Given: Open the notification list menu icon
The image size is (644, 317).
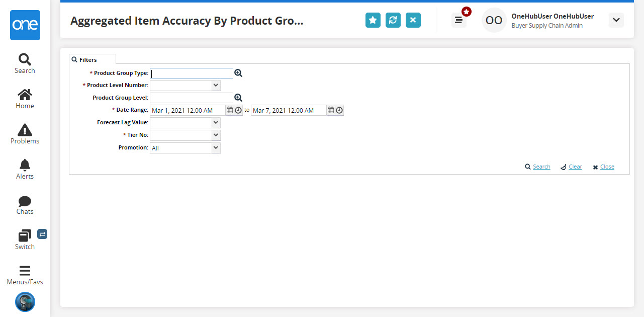Looking at the screenshot, I should [458, 20].
